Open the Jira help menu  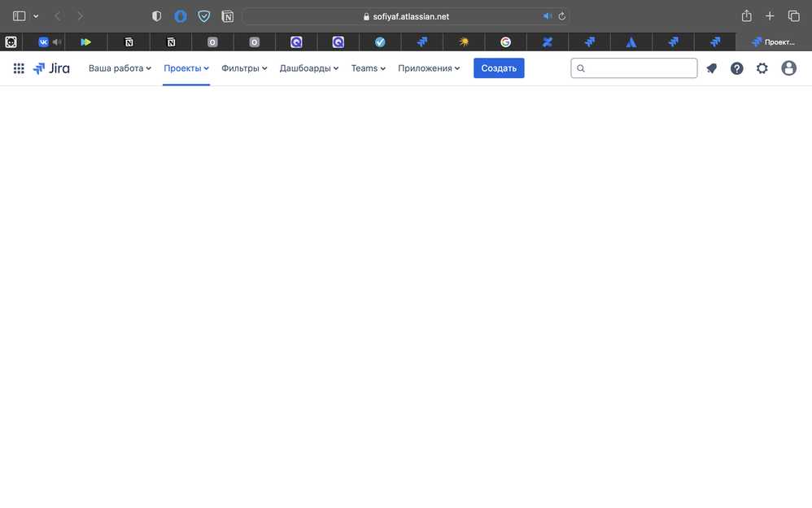point(736,68)
